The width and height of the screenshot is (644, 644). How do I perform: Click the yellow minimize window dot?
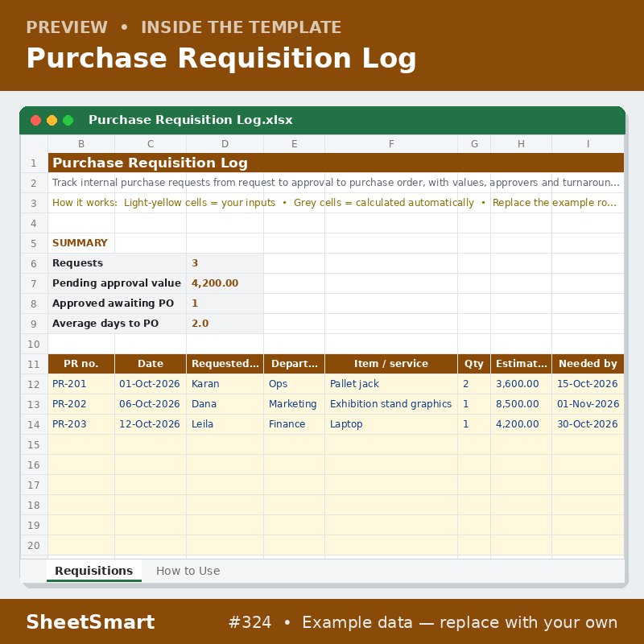coord(52,120)
